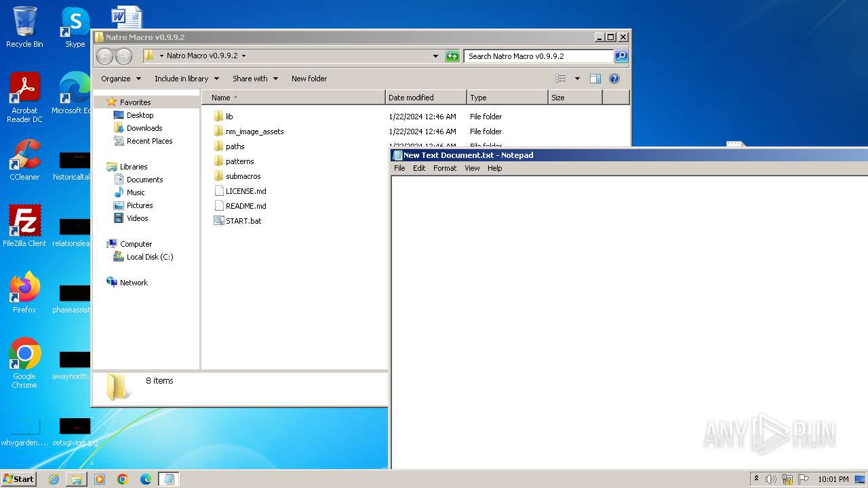
Task: Open Explorer help question mark icon
Action: (x=614, y=79)
